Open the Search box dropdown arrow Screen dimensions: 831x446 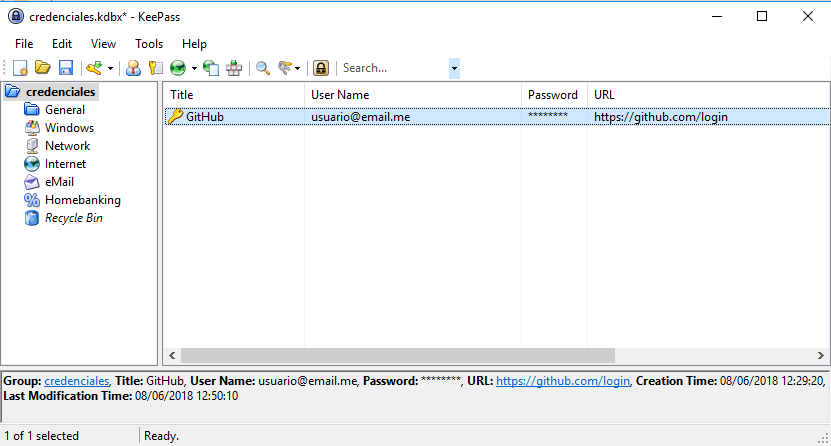pyautogui.click(x=454, y=68)
